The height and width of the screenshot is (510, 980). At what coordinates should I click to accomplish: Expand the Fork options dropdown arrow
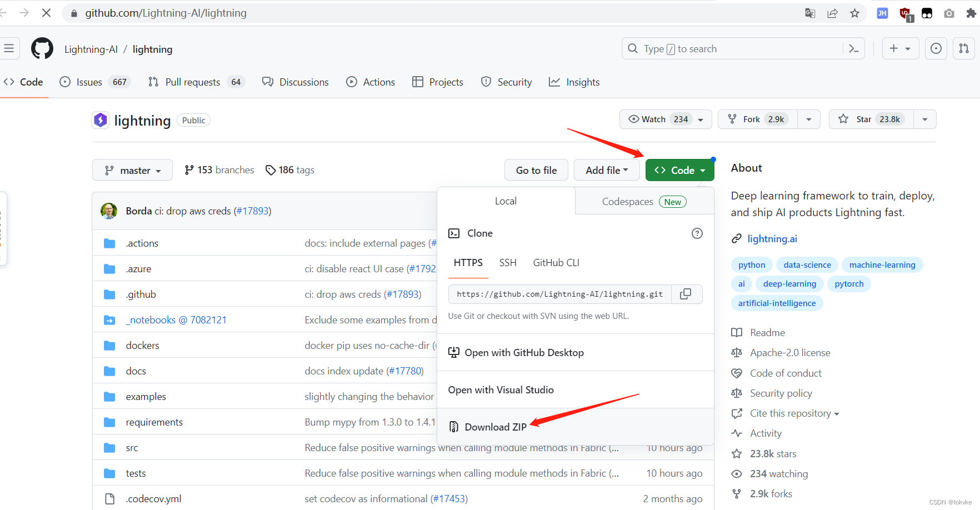click(x=809, y=119)
